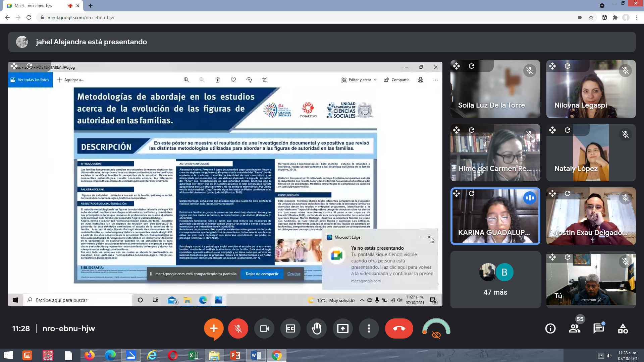Open Chrome extensions puzzle icon
Screen dimensions: 644x362
[615, 17]
